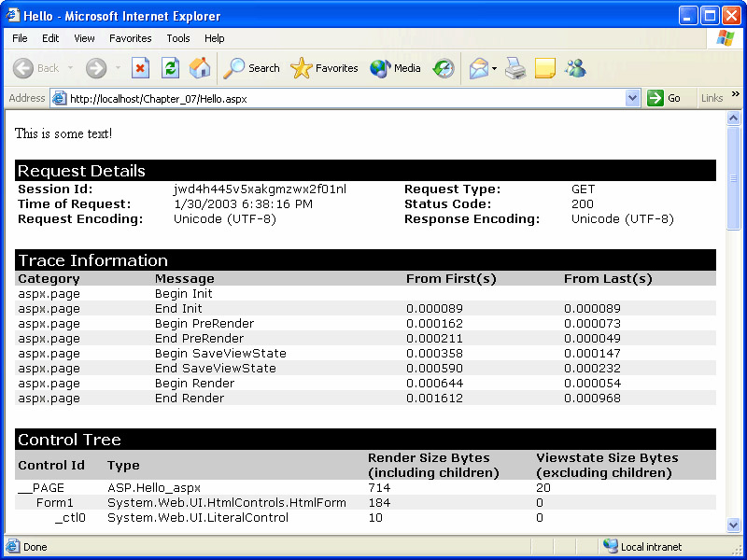Go to the Home page
This screenshot has width=747, height=560.
(200, 68)
